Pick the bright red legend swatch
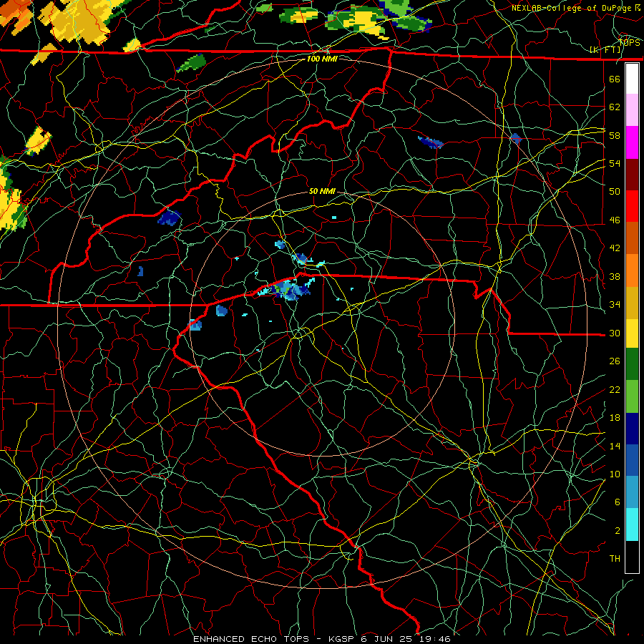 pos(632,206)
